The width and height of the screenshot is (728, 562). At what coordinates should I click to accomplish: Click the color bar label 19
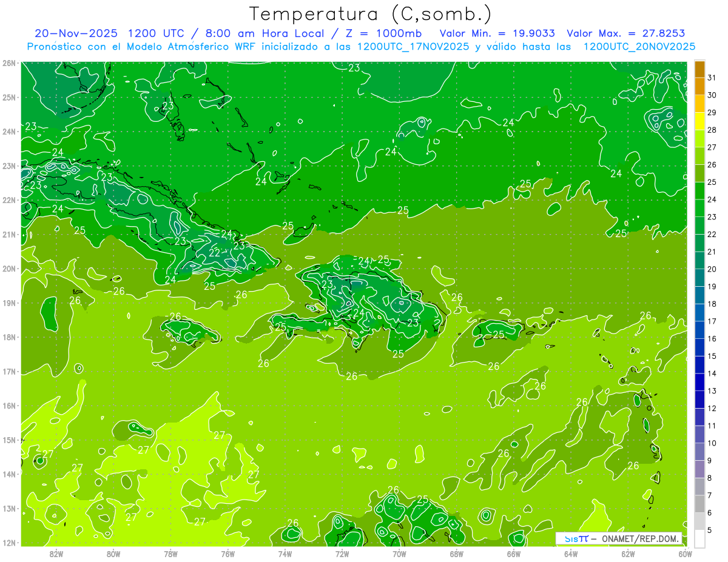click(x=712, y=287)
